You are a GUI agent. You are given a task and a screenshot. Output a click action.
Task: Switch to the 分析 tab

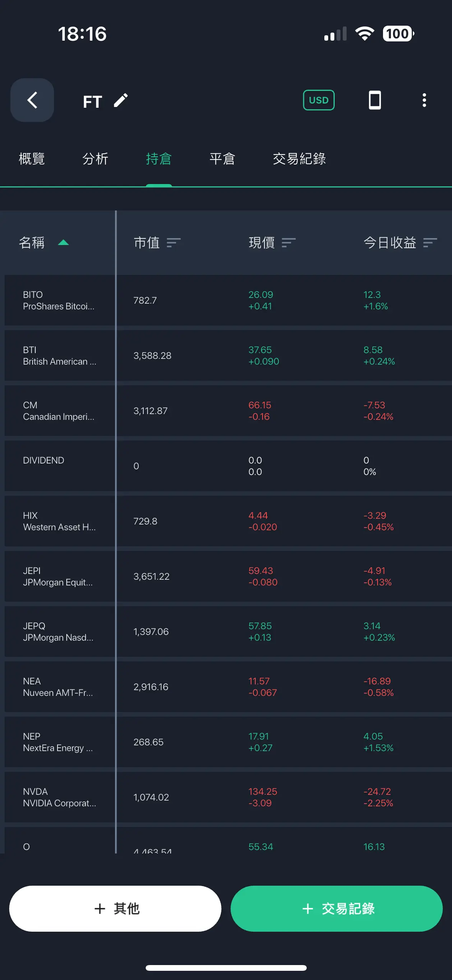tap(95, 158)
